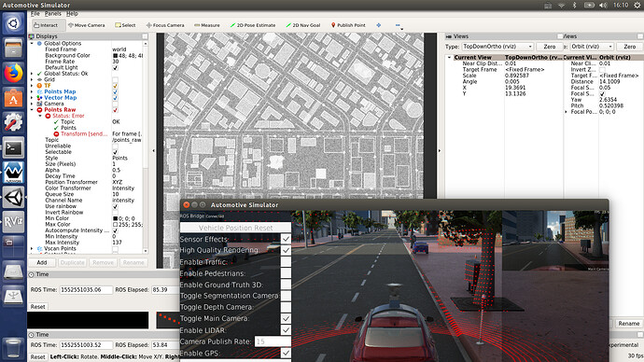This screenshot has height=362, width=644.
Task: Activate the Focus Camera tool
Action: (x=165, y=25)
